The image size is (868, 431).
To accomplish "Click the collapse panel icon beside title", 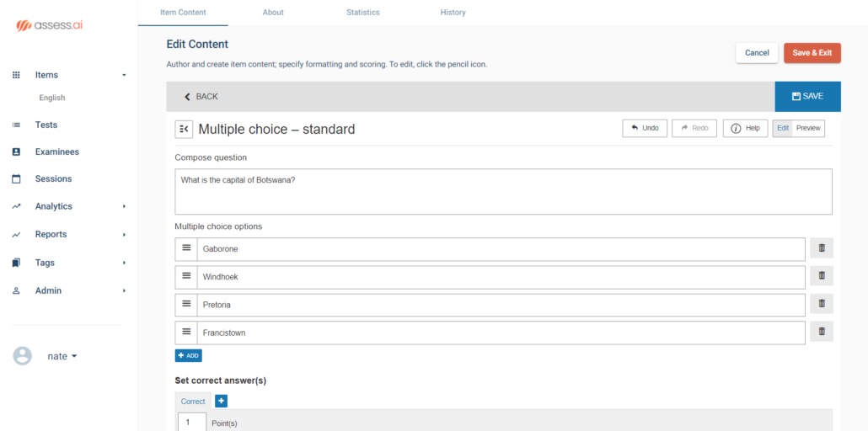I will (184, 129).
